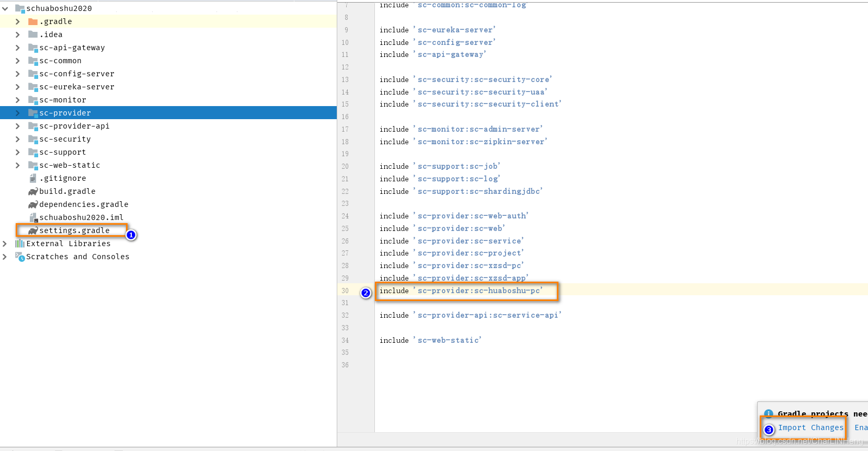Click the External Libraries bar-chart icon
The height and width of the screenshot is (451, 868).
20,244
